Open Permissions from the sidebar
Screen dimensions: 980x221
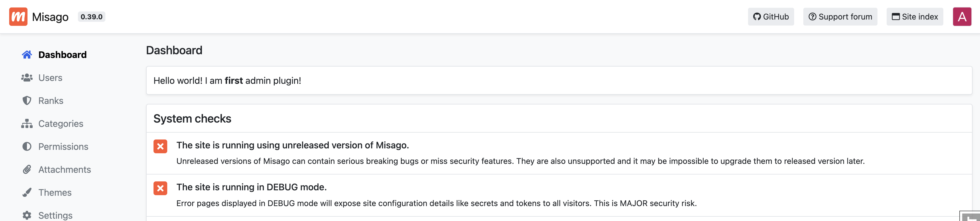tap(63, 147)
